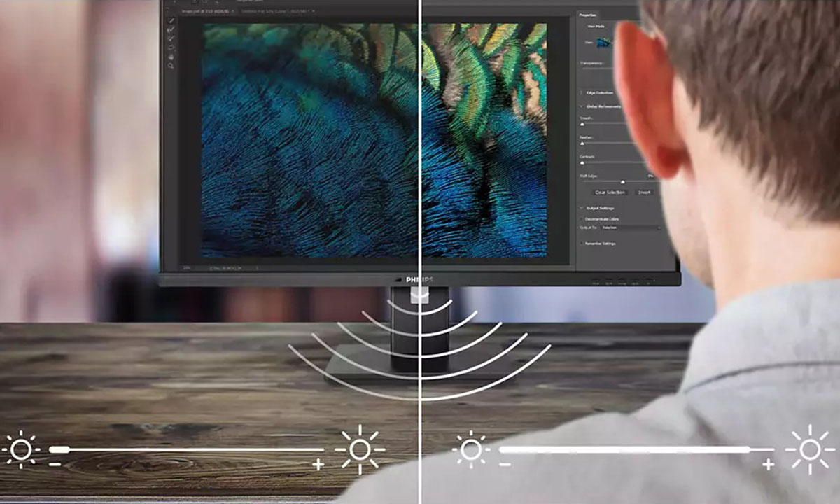
Task: Open the View mode thumbnail picker
Action: 604,43
